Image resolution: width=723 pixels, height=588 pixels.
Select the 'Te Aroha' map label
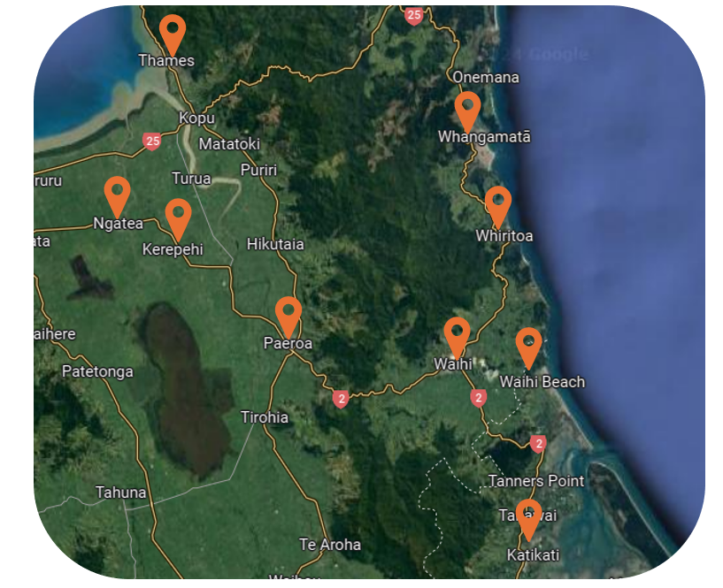tap(330, 545)
